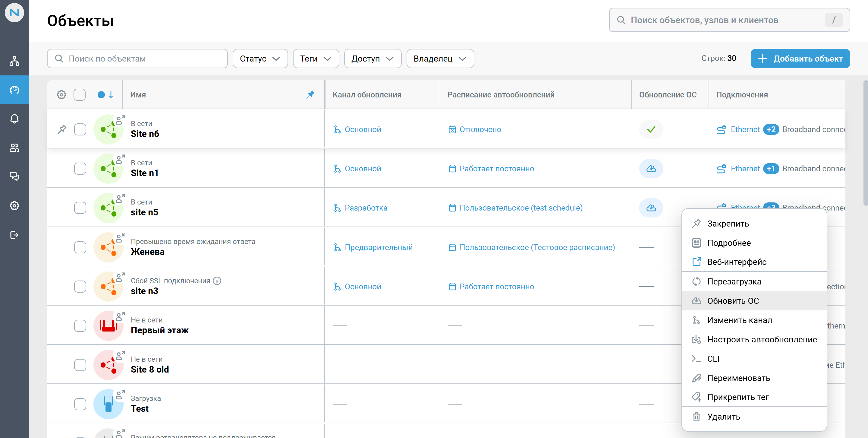
Task: Click Site n6 OS up-to-date checkmark
Action: [x=651, y=129]
